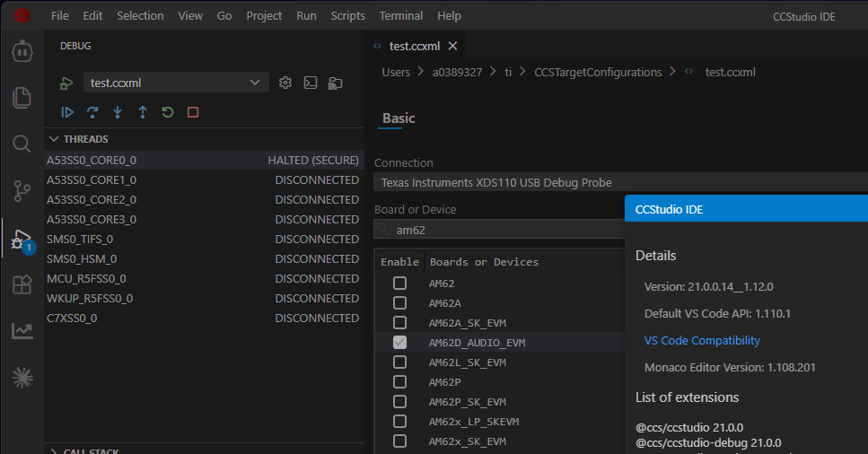
Task: Enable the AM62x_LP_SKEVM checkbox
Action: pos(399,422)
